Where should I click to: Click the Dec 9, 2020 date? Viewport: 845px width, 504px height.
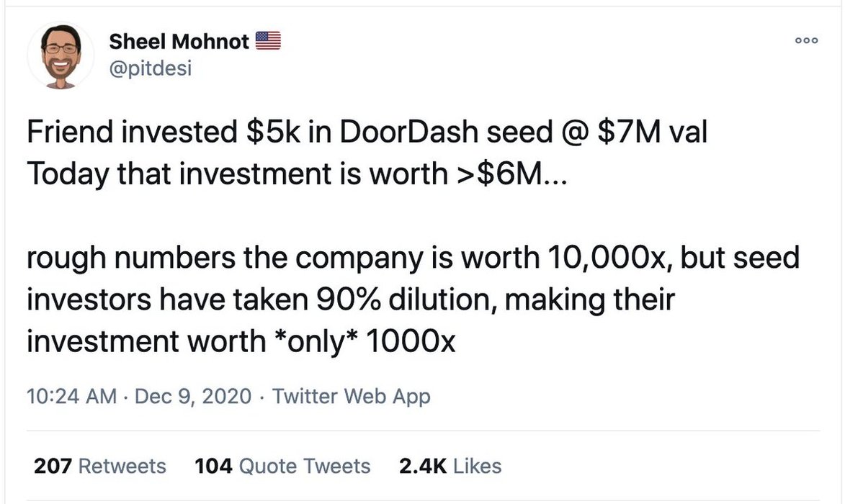click(x=193, y=396)
